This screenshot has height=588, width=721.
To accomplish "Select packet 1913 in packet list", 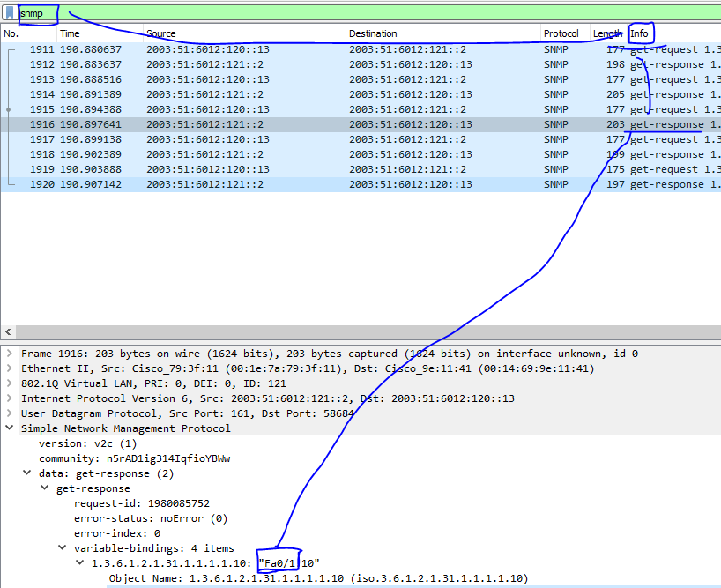I will click(360, 79).
